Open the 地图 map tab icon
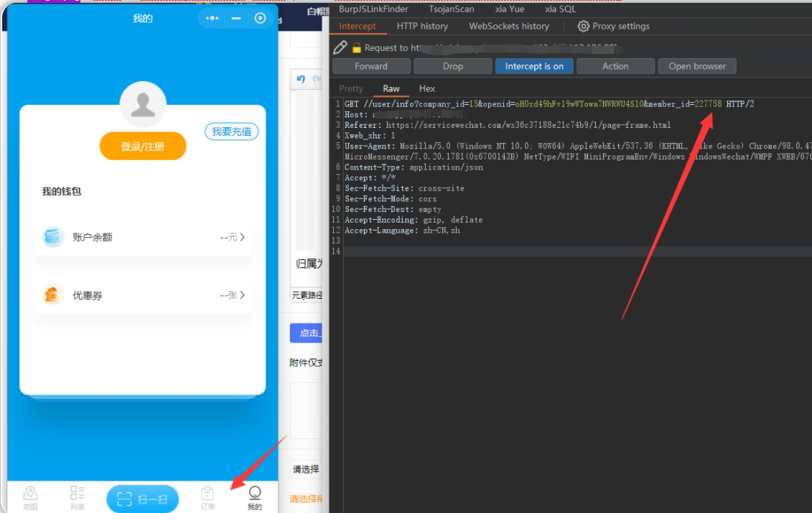Screen dimensions: 812x513 (30, 493)
